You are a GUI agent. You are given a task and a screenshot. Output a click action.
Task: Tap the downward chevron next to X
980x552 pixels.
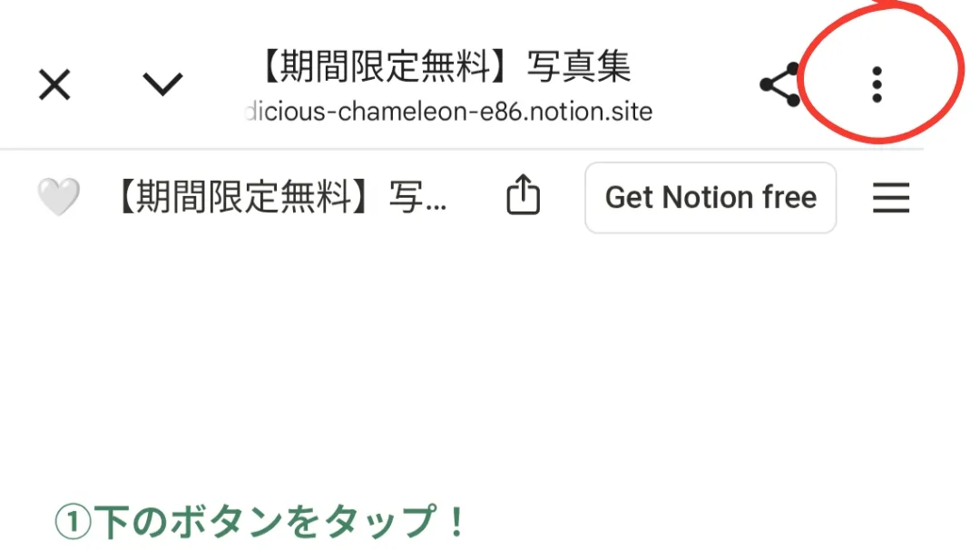pos(162,84)
